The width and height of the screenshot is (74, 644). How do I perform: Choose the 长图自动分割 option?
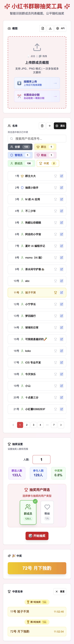coord(37,96)
